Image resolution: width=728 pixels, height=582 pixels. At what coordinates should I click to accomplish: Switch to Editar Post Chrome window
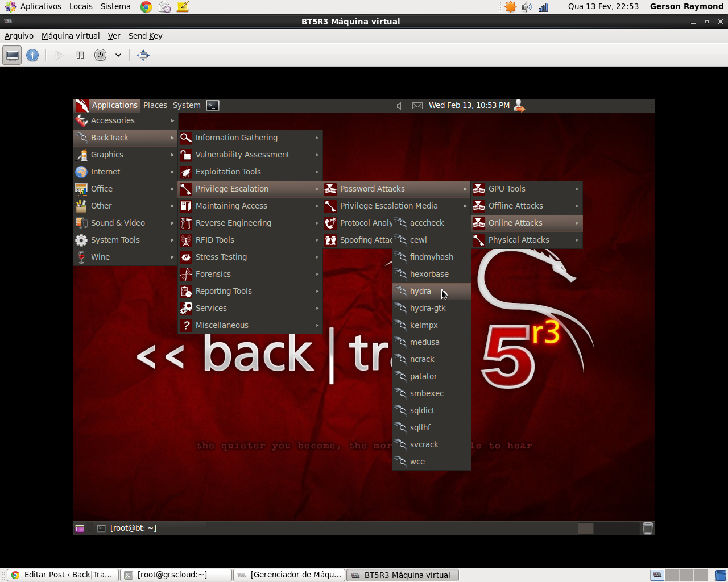(63, 575)
